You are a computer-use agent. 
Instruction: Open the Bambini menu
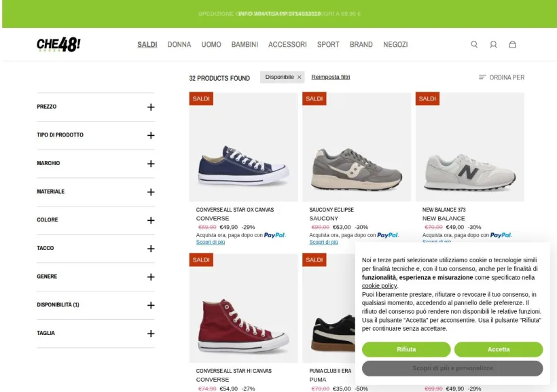coord(245,44)
